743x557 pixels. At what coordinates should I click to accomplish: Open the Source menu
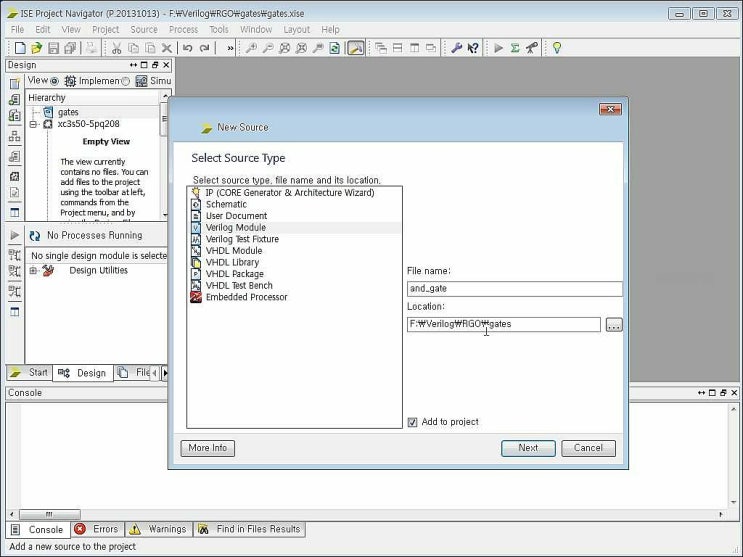click(144, 29)
